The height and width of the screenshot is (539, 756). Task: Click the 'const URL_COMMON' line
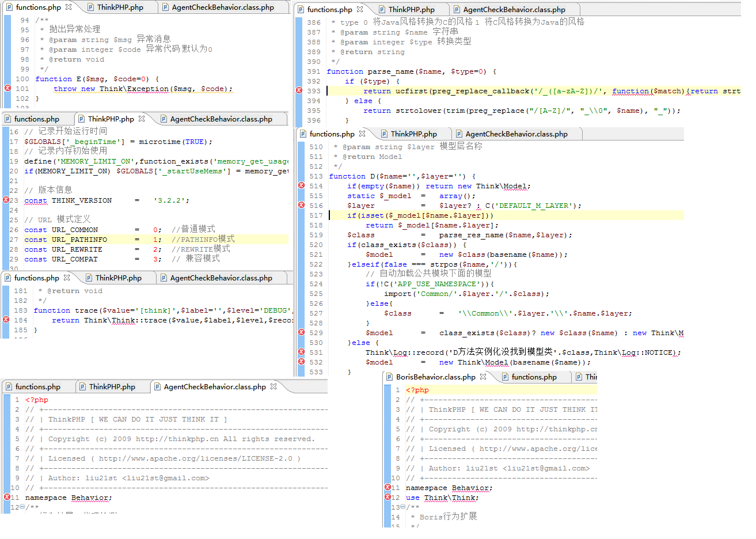pyautogui.click(x=120, y=230)
